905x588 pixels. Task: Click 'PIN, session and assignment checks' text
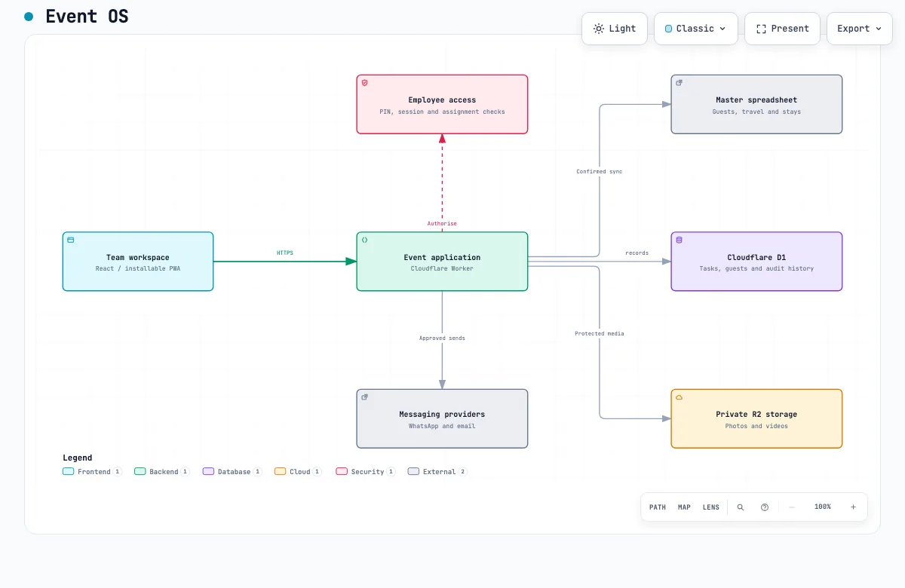[442, 112]
